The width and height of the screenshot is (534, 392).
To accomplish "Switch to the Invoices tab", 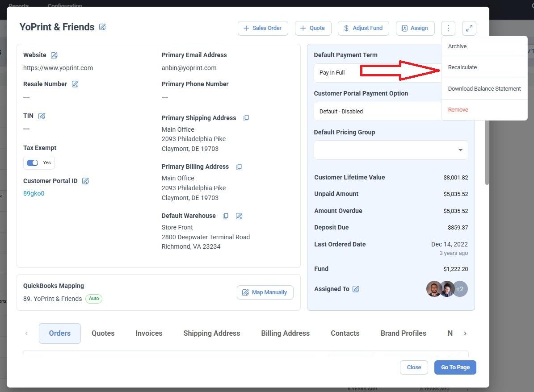I will pos(149,334).
